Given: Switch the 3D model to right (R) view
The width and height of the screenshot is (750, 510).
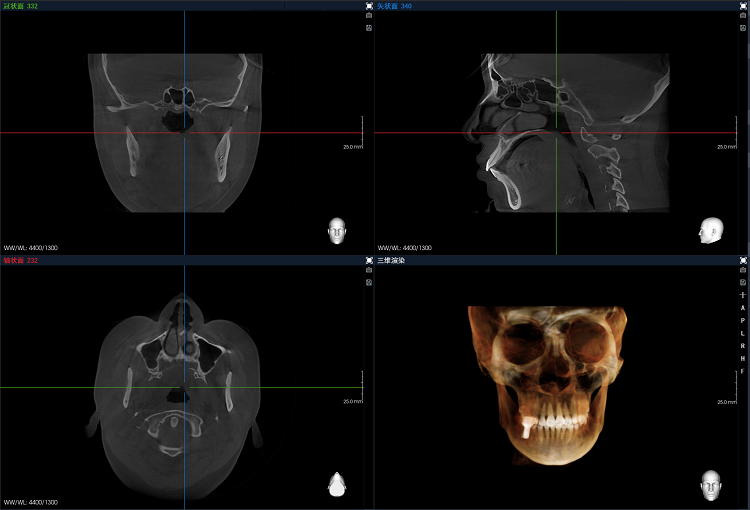Looking at the screenshot, I should coord(743,345).
